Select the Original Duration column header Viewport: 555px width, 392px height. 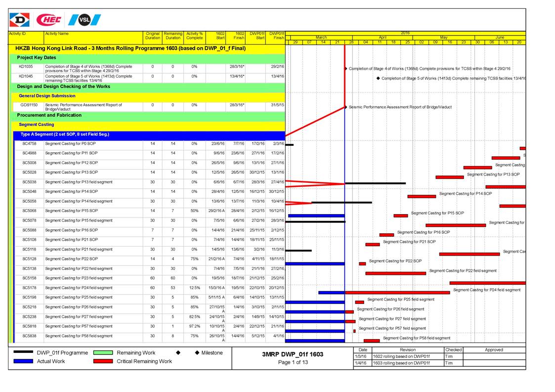point(153,38)
